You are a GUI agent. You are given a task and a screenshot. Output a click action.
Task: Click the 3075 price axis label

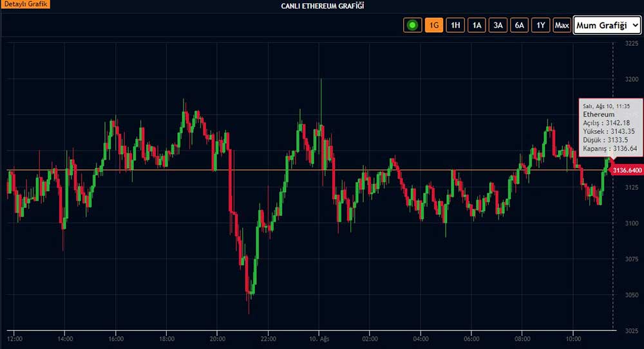coord(632,259)
